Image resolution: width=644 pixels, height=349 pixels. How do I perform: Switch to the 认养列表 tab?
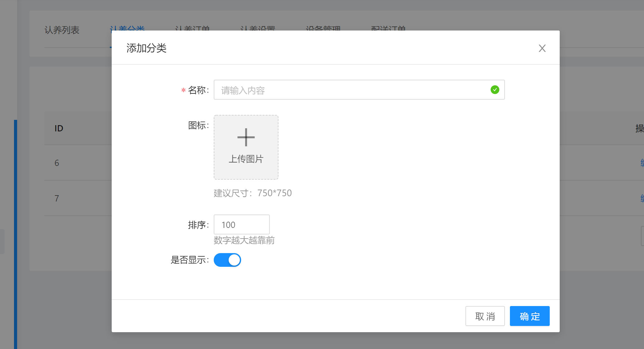tap(62, 30)
